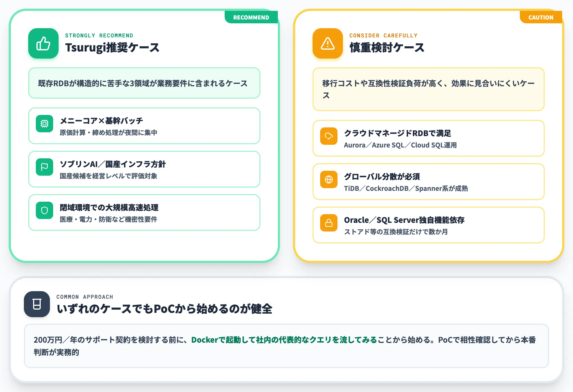Click the Tsurugi推奨ケース heading
The width and height of the screenshot is (573, 392).
click(112, 47)
